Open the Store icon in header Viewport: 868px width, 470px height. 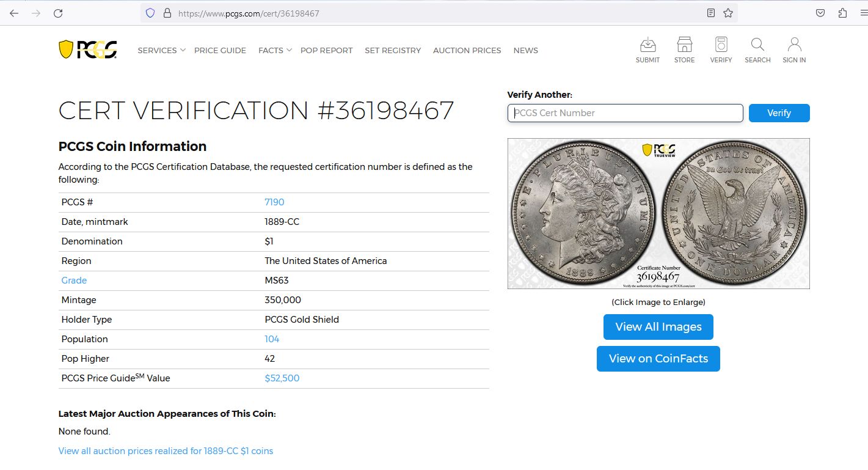click(x=684, y=50)
